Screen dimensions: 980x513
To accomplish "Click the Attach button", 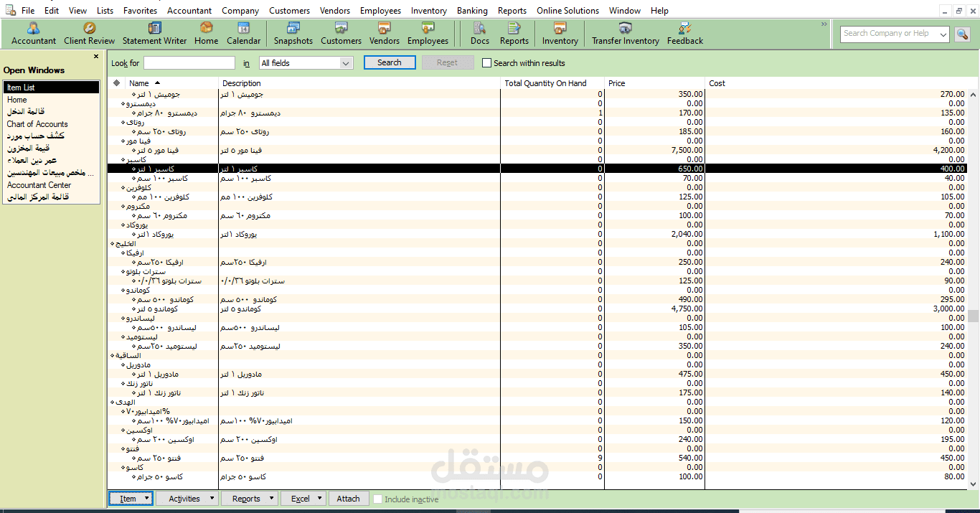I will coord(348,499).
